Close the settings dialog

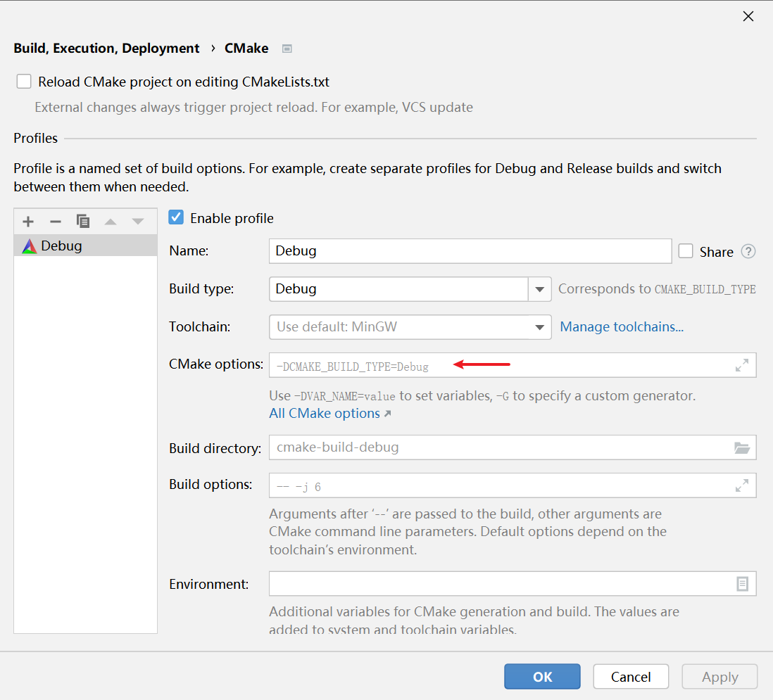tap(748, 16)
